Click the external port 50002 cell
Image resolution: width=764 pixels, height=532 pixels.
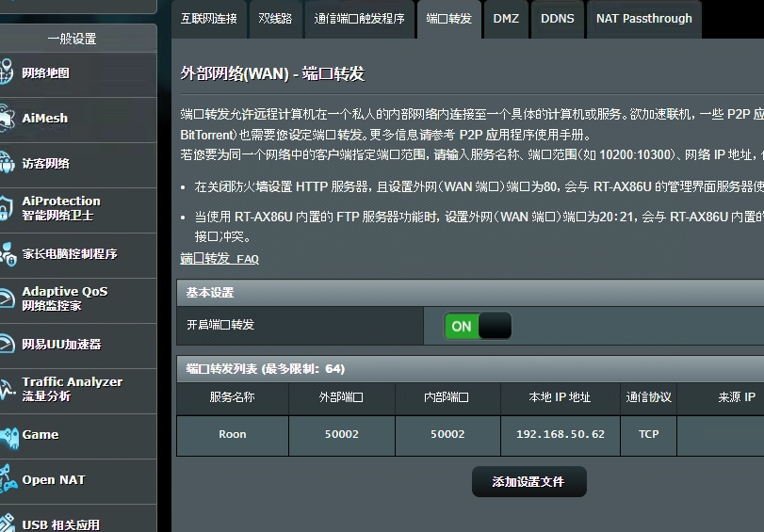pyautogui.click(x=342, y=436)
